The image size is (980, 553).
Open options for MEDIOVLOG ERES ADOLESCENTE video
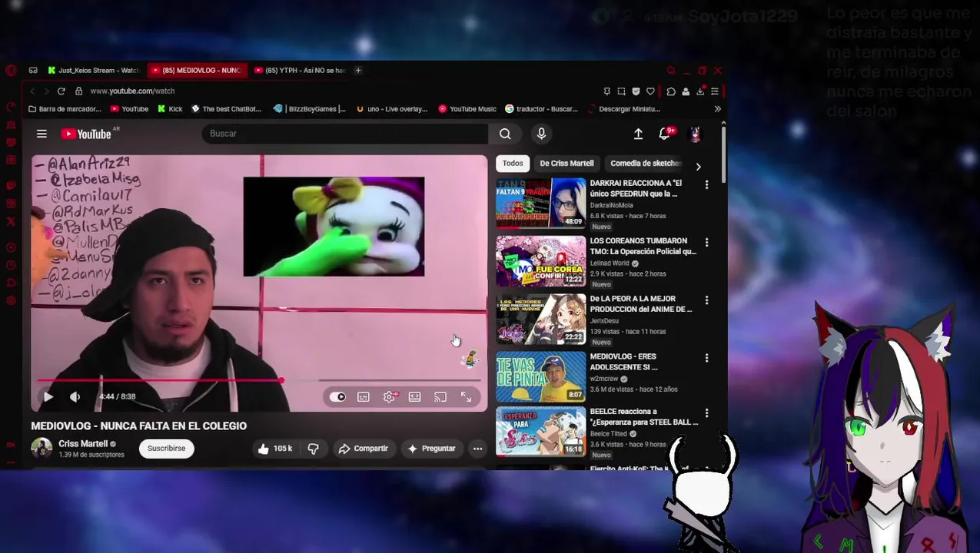coord(706,357)
